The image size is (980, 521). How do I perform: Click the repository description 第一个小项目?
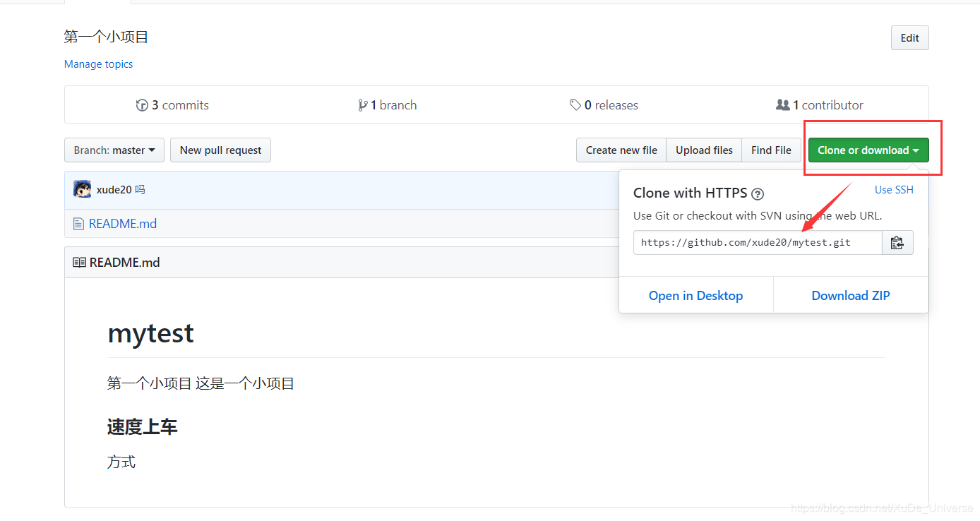pyautogui.click(x=106, y=37)
